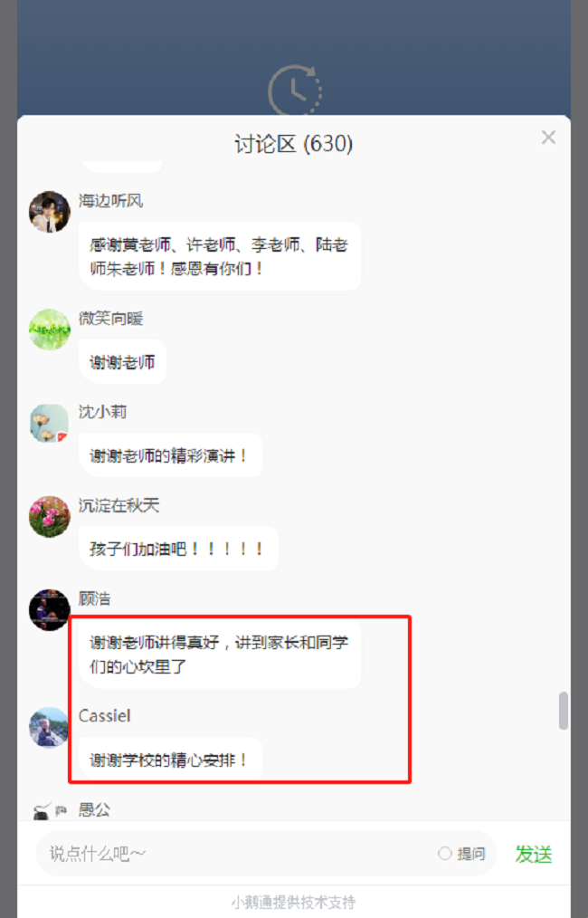Focus the 说点什么吧 input field

tap(234, 854)
